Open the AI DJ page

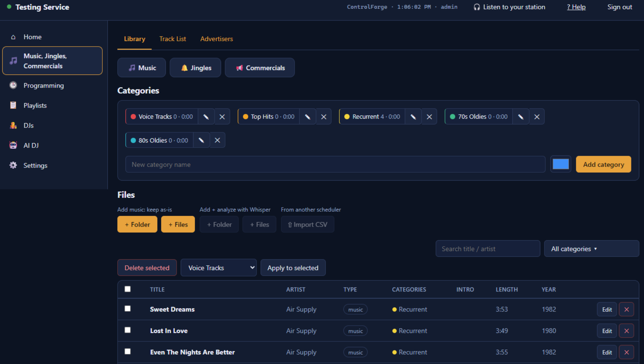pyautogui.click(x=52, y=145)
